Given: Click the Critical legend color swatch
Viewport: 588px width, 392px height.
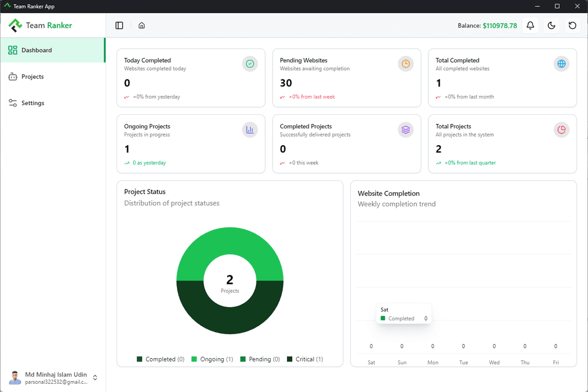Looking at the screenshot, I should [x=290, y=359].
